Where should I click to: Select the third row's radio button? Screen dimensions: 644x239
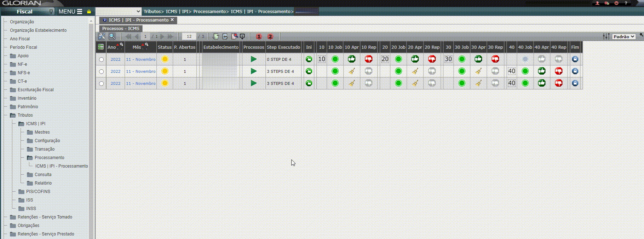[x=102, y=84]
